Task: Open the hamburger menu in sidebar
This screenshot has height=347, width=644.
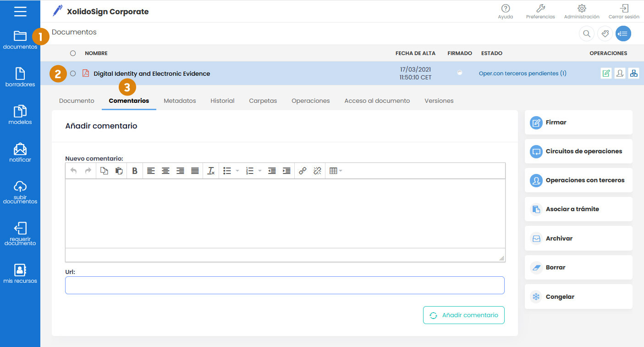Action: [20, 11]
